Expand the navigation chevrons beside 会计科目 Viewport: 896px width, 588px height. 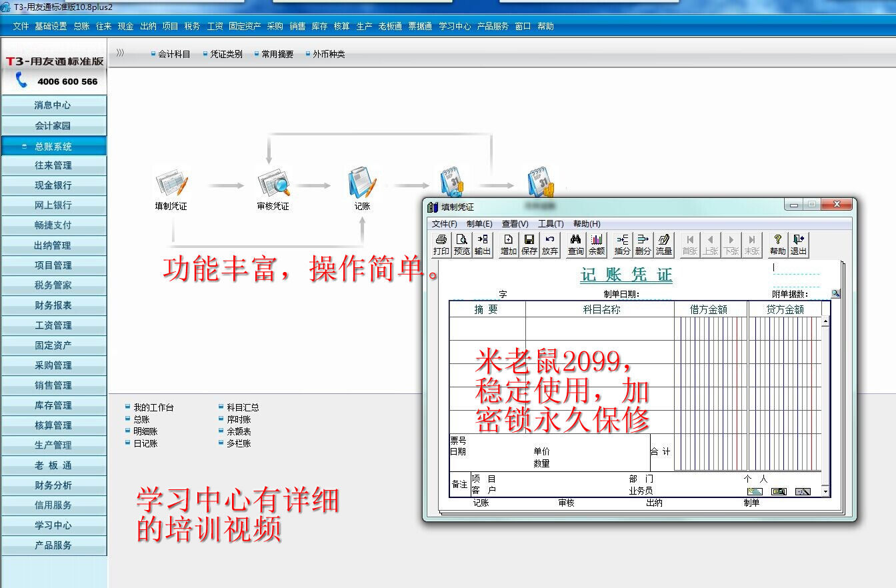[120, 53]
